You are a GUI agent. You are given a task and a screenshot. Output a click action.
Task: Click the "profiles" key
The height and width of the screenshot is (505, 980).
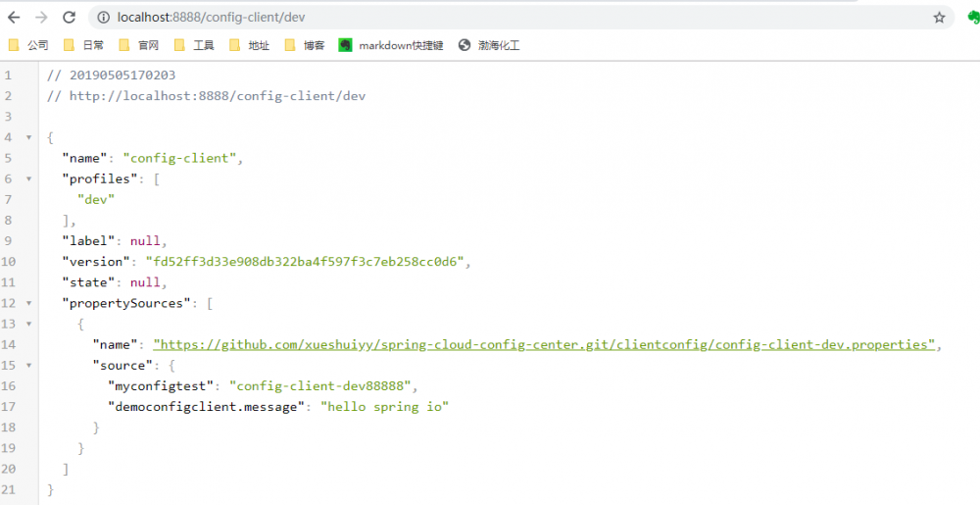(x=100, y=178)
